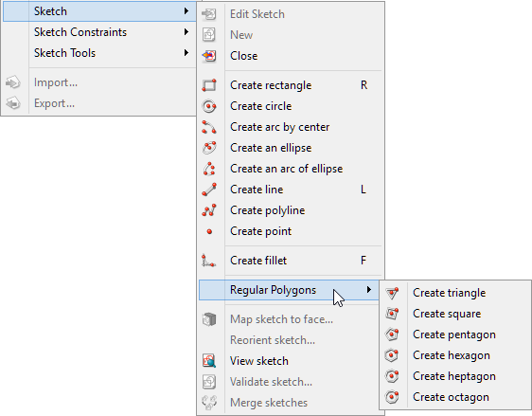532x416 pixels.
Task: Expand the Sketch Constraints submenu arrow
Action: [186, 32]
